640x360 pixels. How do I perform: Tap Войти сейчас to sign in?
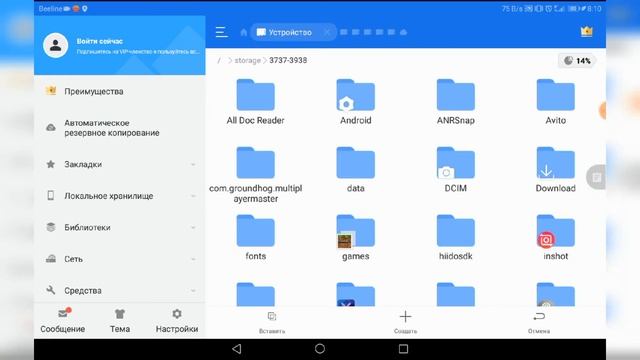(100, 41)
